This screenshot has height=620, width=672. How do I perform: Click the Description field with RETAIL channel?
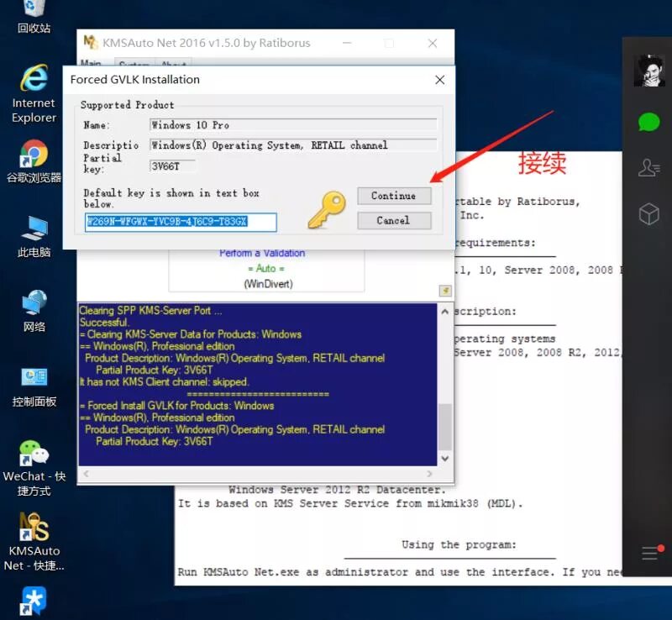click(293, 145)
